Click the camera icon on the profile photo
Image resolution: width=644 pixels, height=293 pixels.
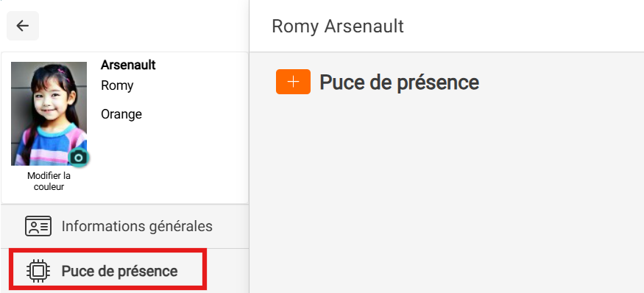pos(79,158)
